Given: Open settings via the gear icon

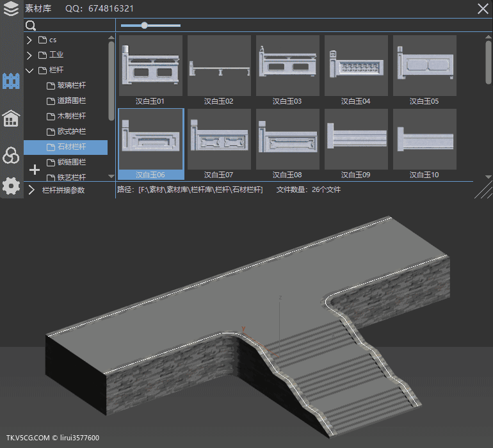Looking at the screenshot, I should pyautogui.click(x=11, y=186).
